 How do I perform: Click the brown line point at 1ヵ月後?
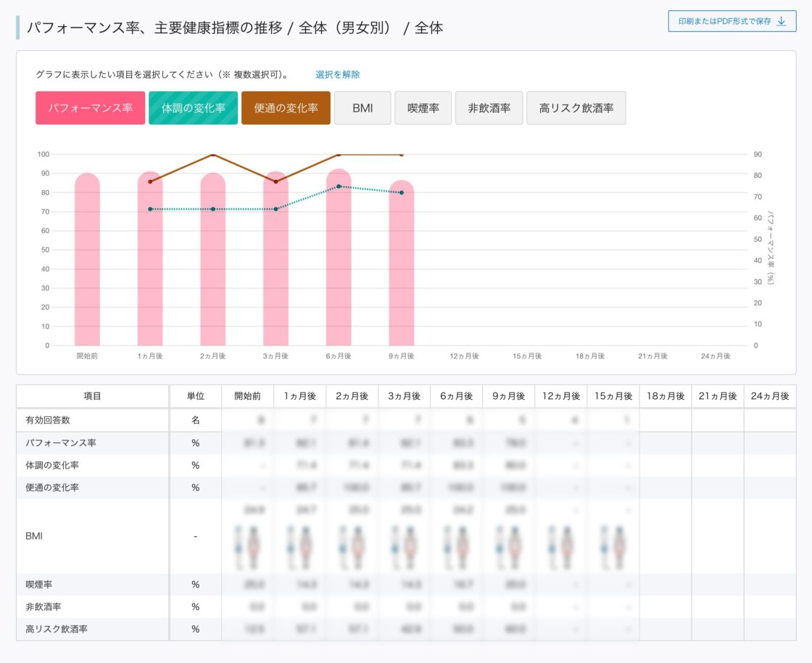click(x=150, y=182)
